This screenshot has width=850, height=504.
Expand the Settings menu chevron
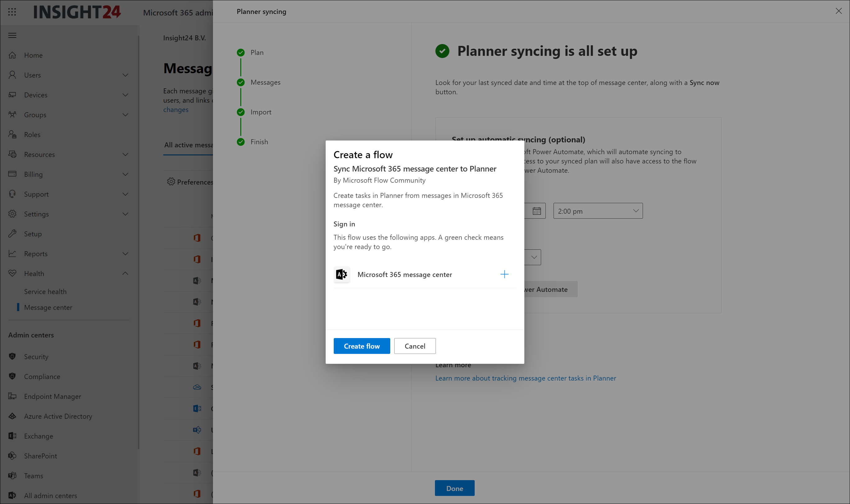tap(125, 214)
